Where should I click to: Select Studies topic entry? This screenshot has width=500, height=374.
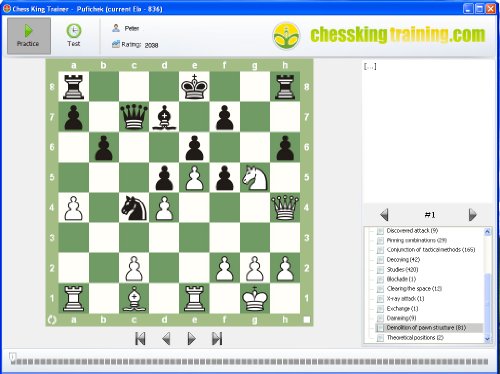pos(402,269)
